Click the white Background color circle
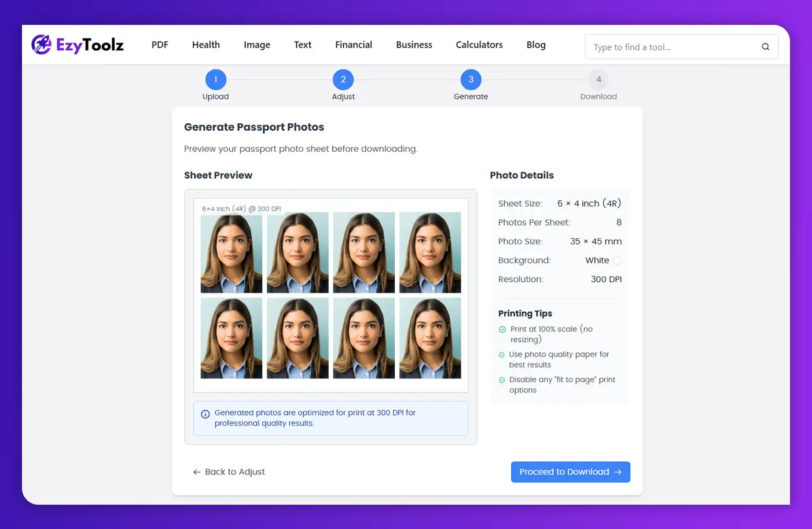 pyautogui.click(x=617, y=260)
